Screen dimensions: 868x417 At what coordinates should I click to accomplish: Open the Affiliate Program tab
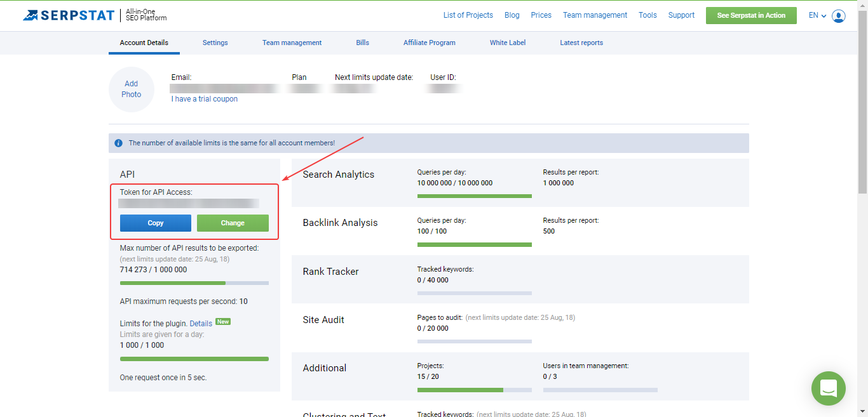(x=430, y=43)
